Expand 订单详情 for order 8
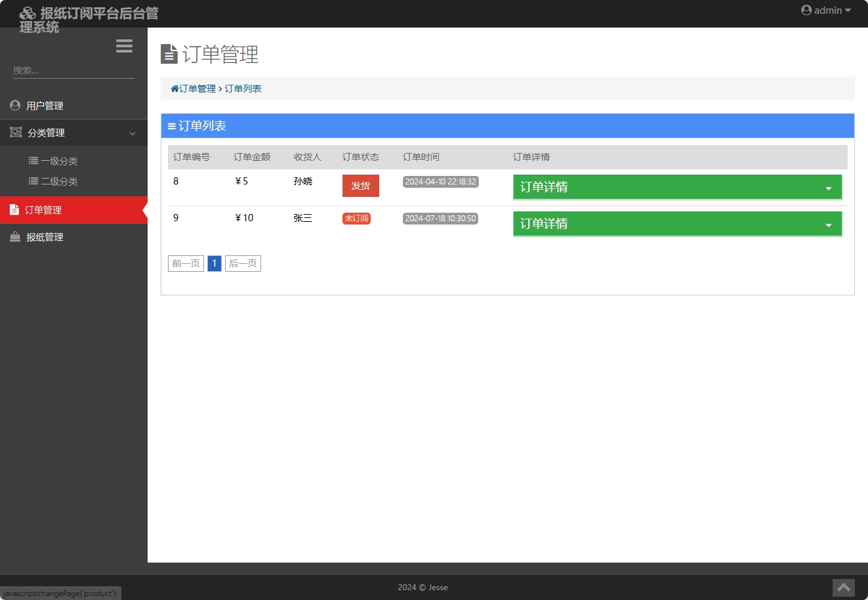868x600 pixels. (x=676, y=187)
